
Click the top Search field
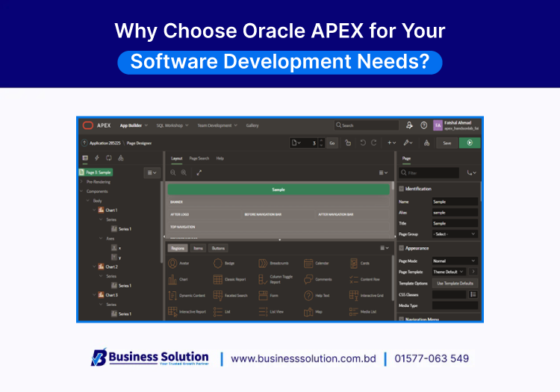pos(367,125)
